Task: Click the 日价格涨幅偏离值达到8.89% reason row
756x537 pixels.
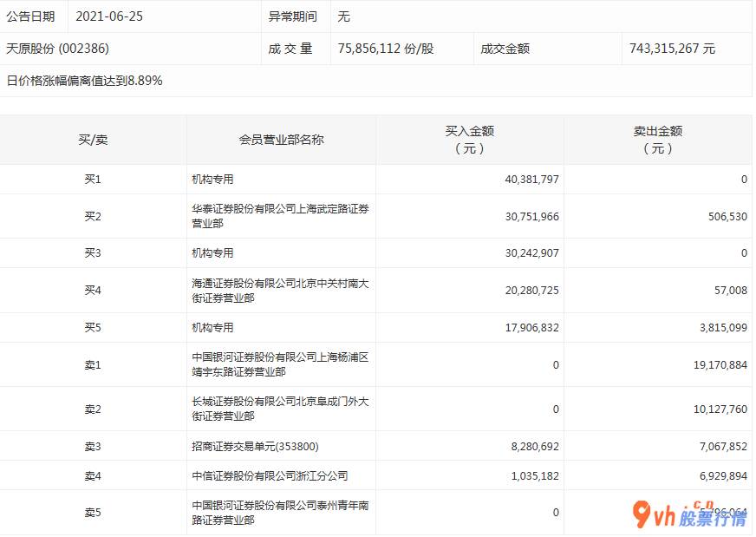Action: [85, 81]
